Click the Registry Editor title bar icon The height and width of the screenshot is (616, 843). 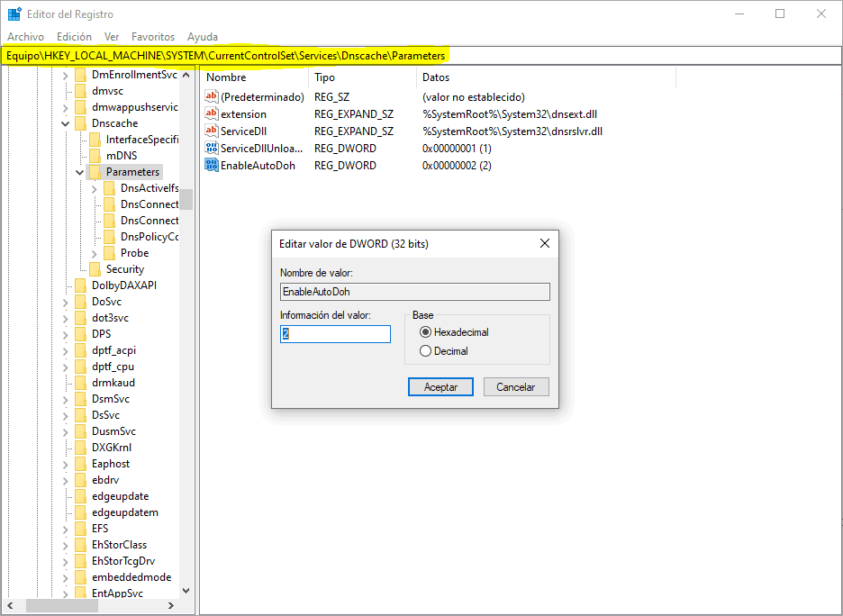[x=14, y=14]
